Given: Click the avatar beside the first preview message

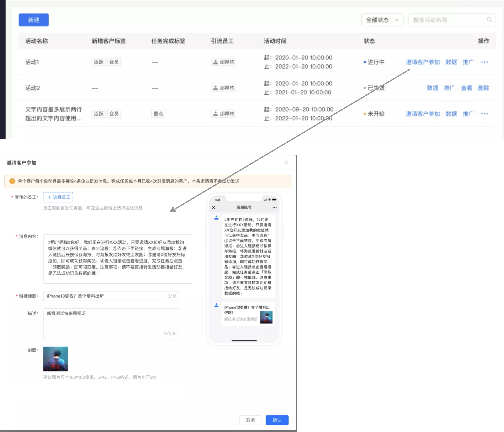Looking at the screenshot, I should click(216, 217).
